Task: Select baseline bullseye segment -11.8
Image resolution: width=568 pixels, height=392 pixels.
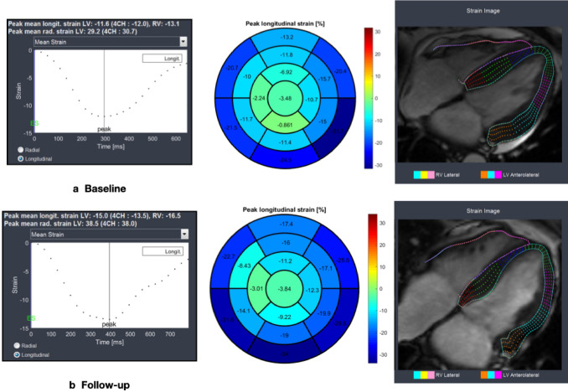Action: 287,55
